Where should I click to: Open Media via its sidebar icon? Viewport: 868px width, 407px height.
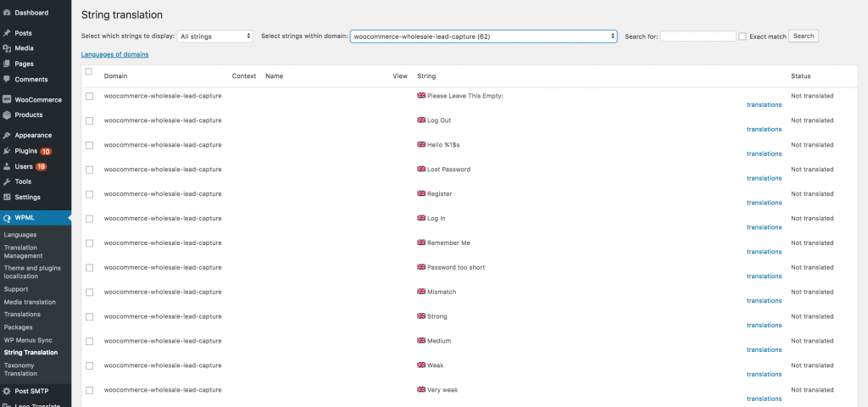(7, 48)
